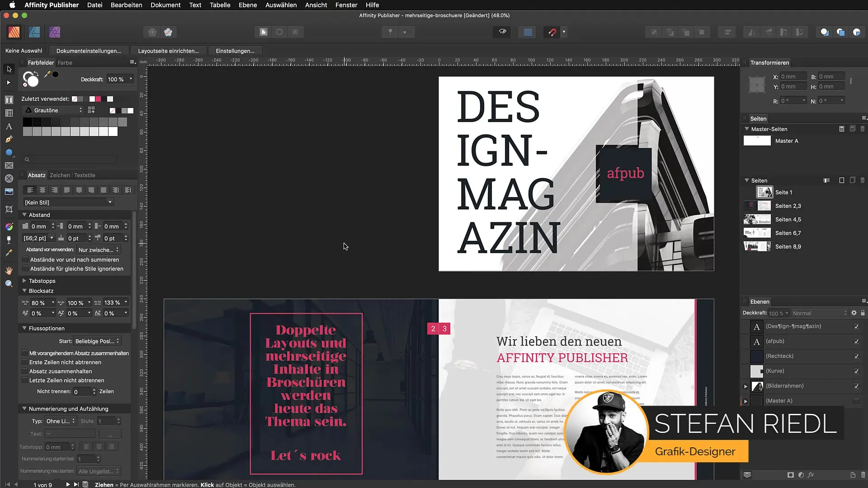
Task: Open the Grautöne palette dropdown
Action: tap(53, 110)
